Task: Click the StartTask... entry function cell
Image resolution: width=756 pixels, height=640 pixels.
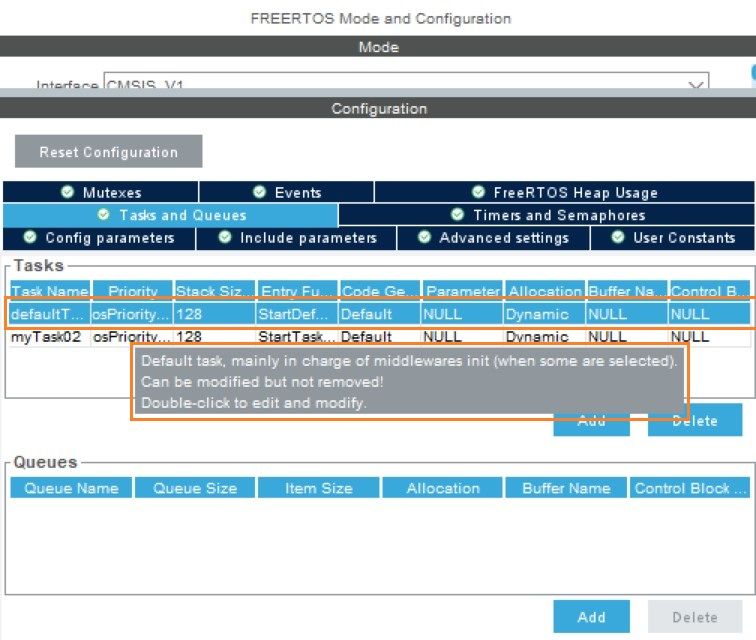Action: (296, 337)
